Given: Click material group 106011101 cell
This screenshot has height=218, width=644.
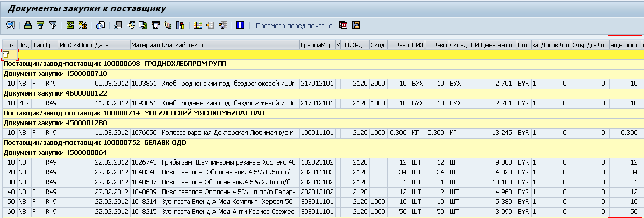Looking at the screenshot, I should click(317, 133).
